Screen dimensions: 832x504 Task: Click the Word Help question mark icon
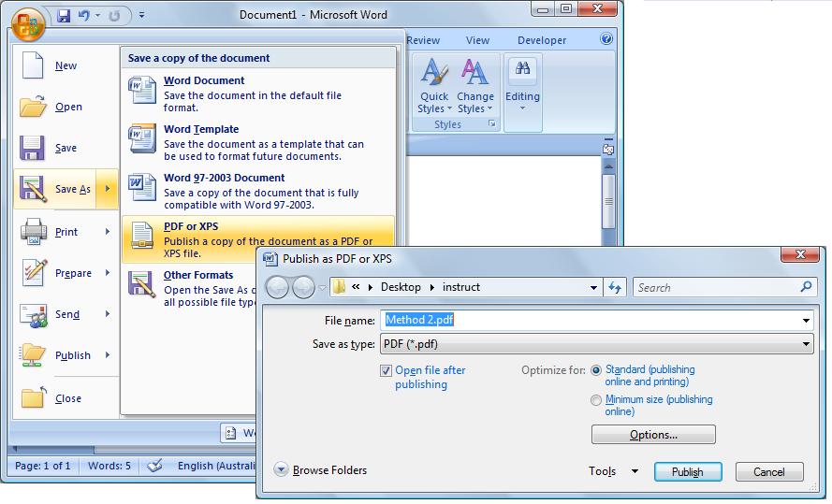coord(606,38)
